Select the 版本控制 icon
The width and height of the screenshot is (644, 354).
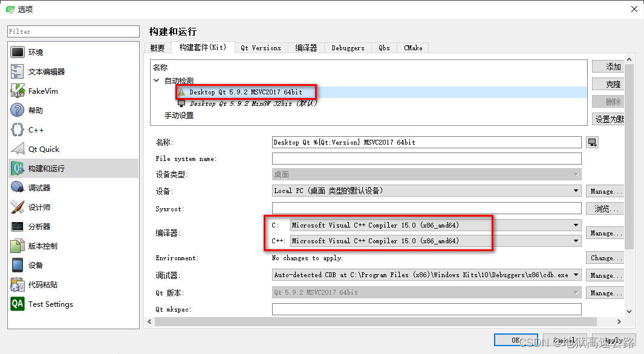pyautogui.click(x=18, y=246)
